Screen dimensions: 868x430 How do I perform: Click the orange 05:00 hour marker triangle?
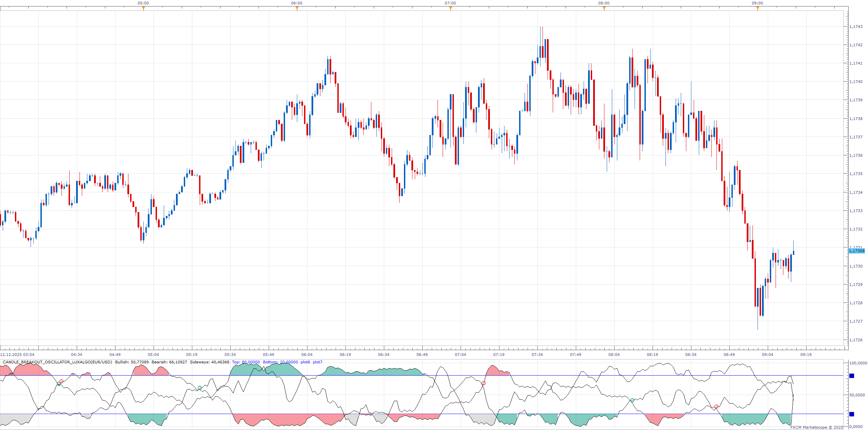[143, 8]
